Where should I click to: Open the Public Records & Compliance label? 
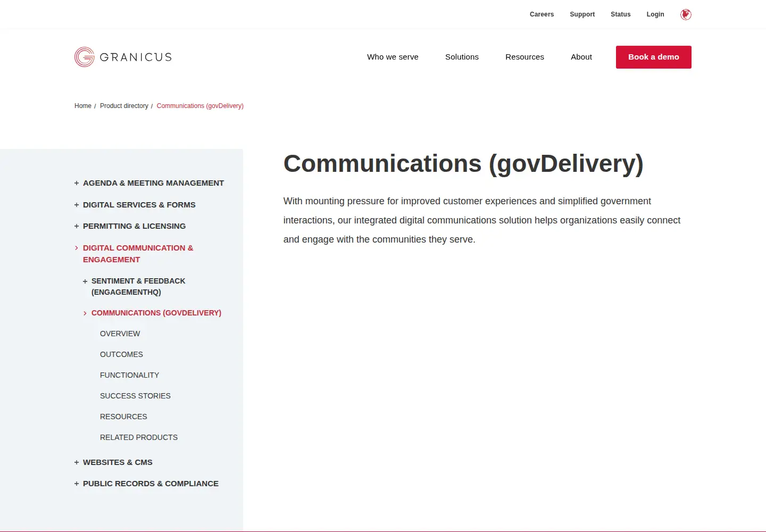(151, 484)
